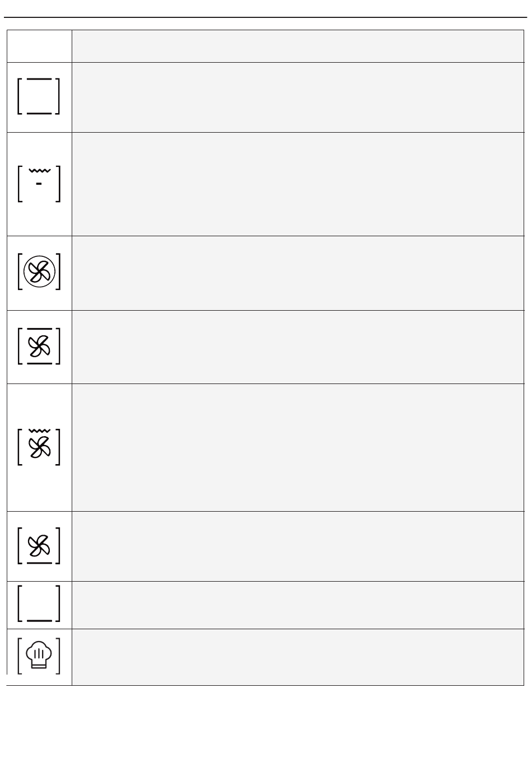This screenshot has height=772, width=532.
Task: Click the empty header cell above the icons column
Action: click(x=39, y=46)
